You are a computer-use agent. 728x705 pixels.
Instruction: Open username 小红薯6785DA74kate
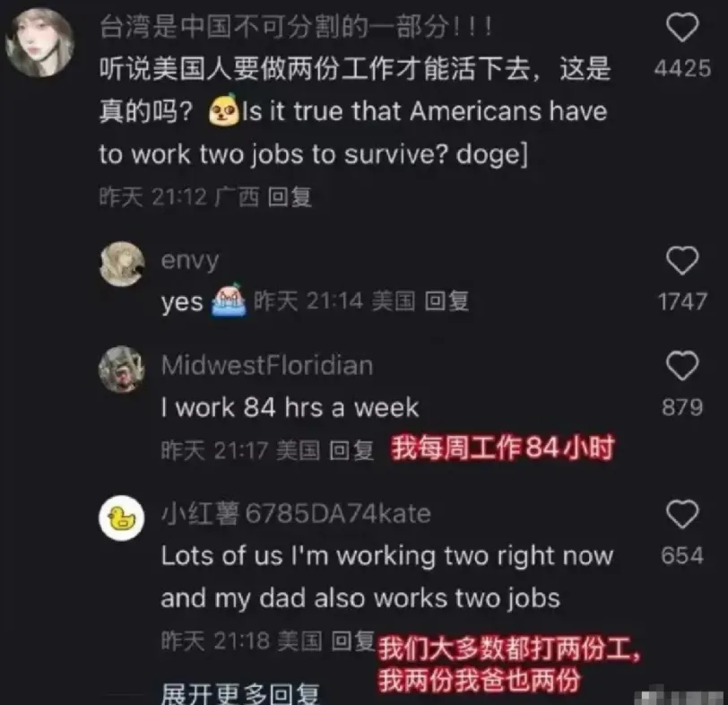(296, 514)
